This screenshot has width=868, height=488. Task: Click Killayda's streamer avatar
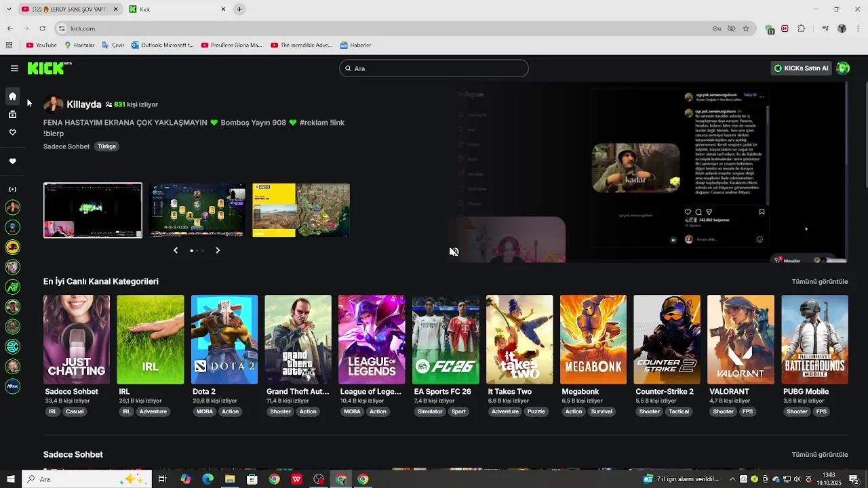54,104
